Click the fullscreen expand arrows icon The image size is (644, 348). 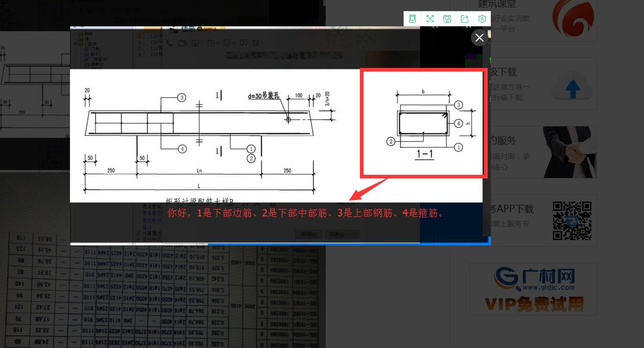430,19
